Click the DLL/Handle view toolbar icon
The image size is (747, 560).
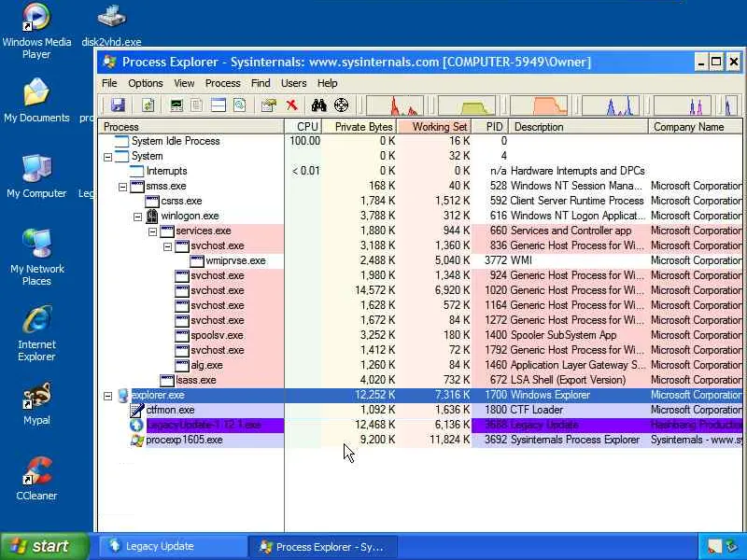[x=240, y=105]
